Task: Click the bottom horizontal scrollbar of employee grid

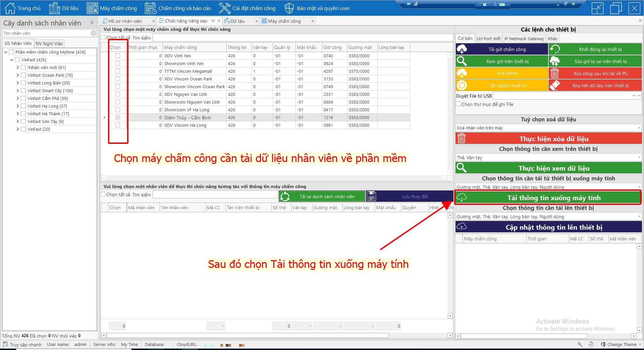Action: click(248, 335)
